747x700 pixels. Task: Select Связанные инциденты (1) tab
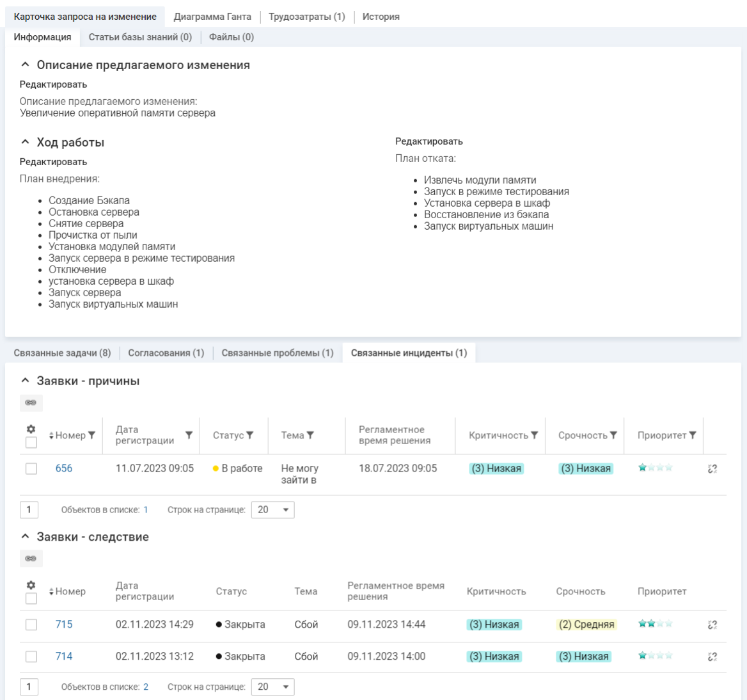409,353
